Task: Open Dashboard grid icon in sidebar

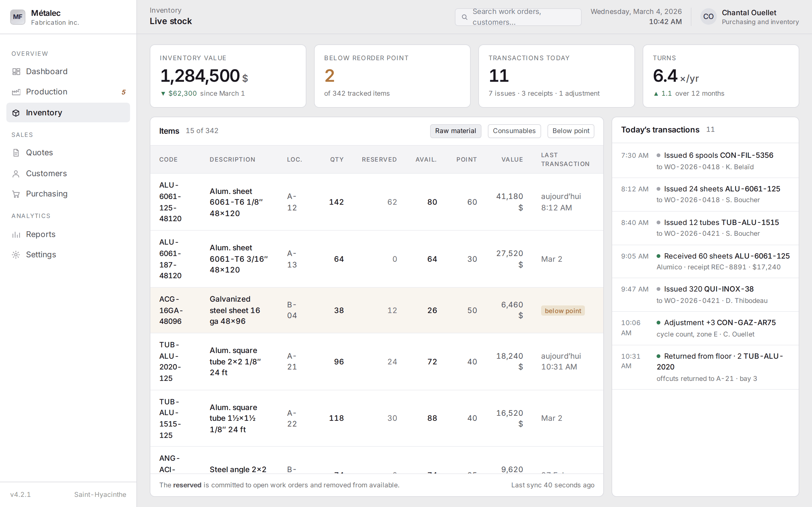Action: 16,71
